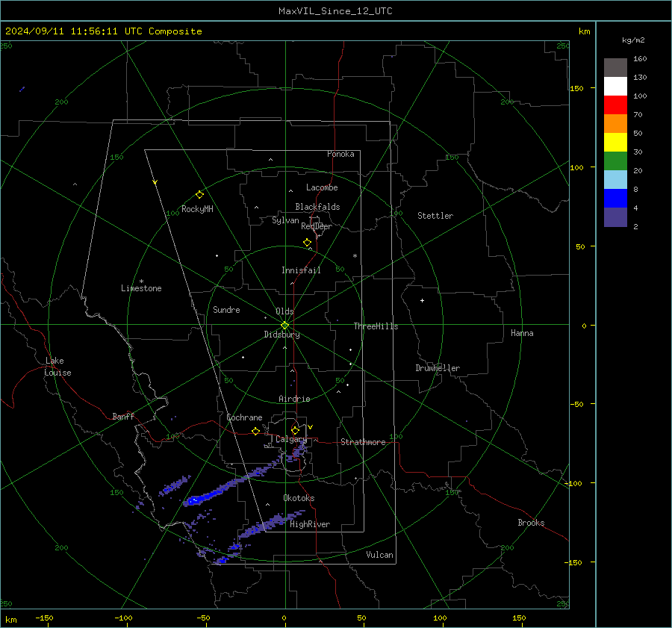Click the light blue 8-20 legend swatch
The width and height of the screenshot is (672, 628).
coord(615,180)
